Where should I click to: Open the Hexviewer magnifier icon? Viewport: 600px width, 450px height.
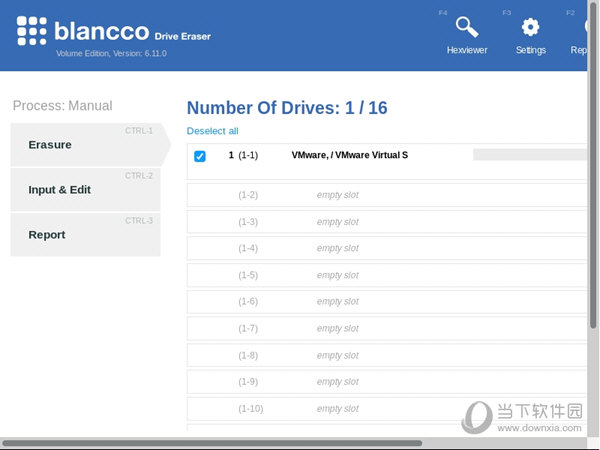coord(467,27)
